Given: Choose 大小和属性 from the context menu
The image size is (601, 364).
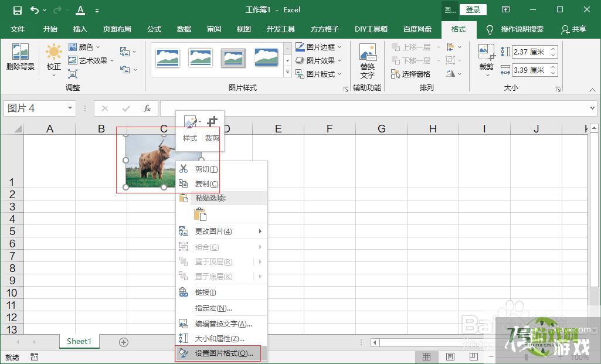Looking at the screenshot, I should pos(221,339).
